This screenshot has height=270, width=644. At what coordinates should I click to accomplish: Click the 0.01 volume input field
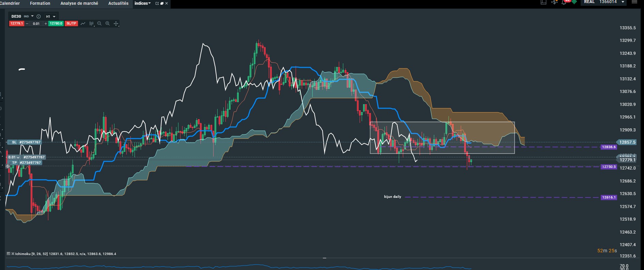point(36,23)
